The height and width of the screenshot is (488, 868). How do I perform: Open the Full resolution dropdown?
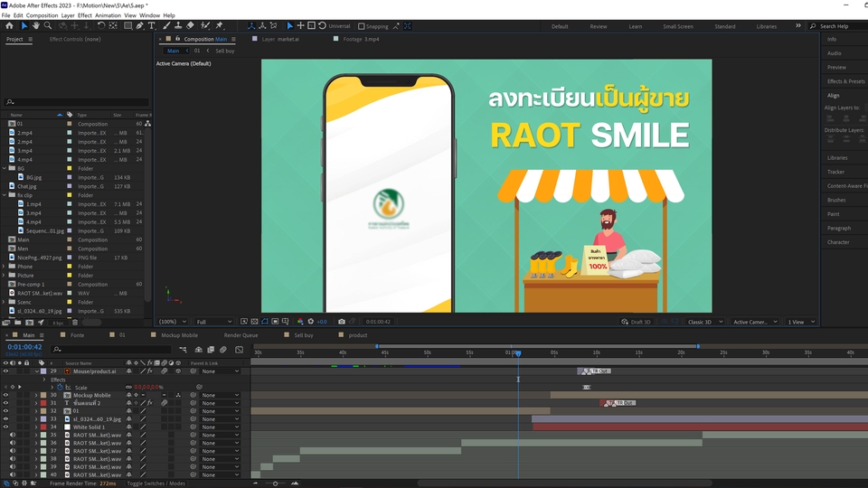click(x=213, y=322)
